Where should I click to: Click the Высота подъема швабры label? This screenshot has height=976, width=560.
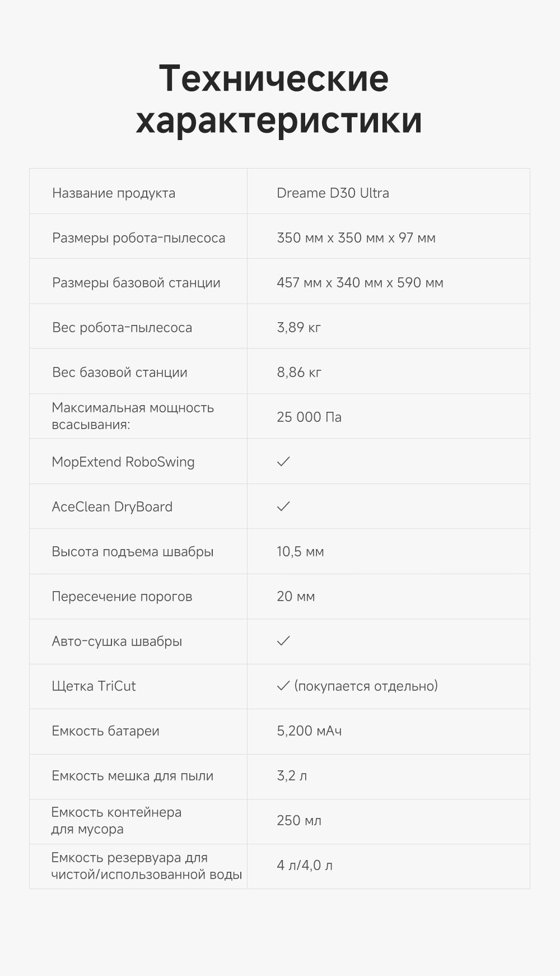(133, 552)
